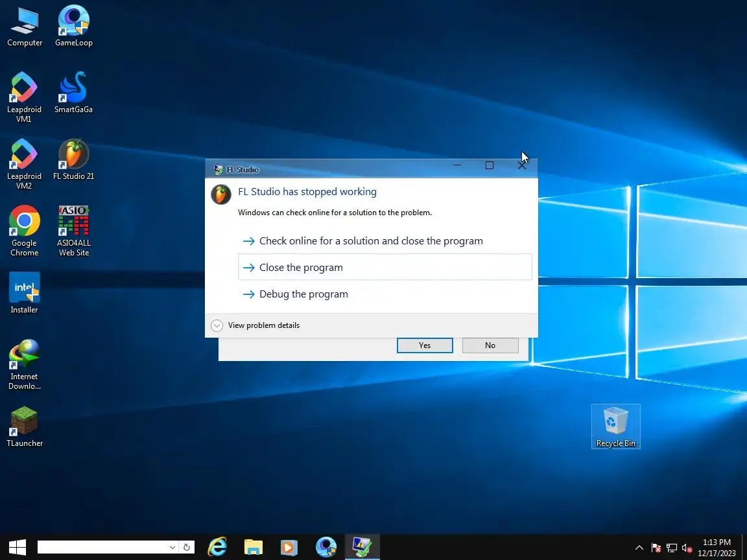The image size is (747, 560).
Task: Click the Yes button
Action: coord(425,345)
